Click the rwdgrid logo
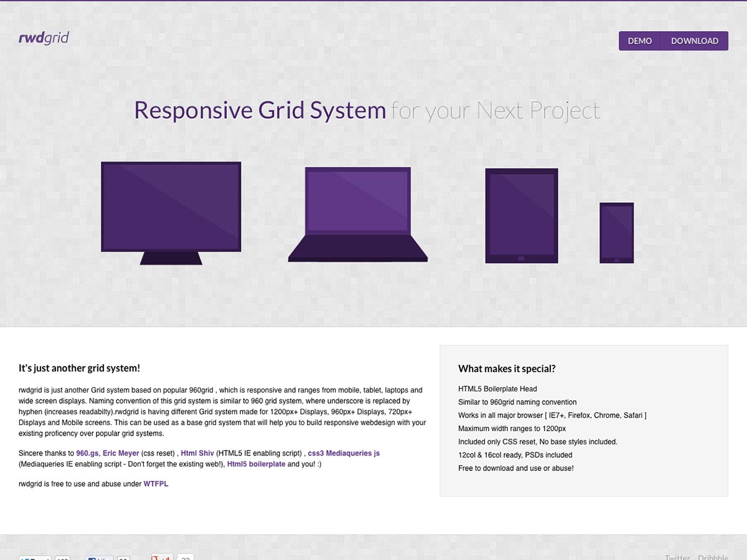Screen dimensions: 747x560 44,38
